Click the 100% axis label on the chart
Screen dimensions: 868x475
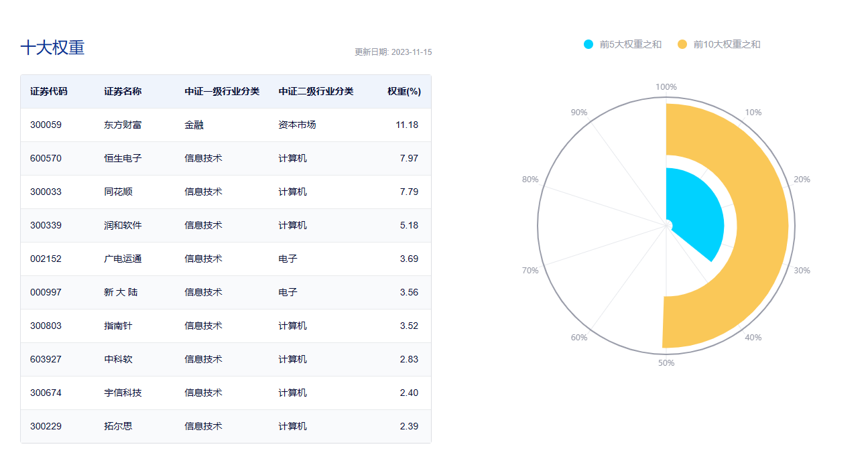(x=665, y=86)
